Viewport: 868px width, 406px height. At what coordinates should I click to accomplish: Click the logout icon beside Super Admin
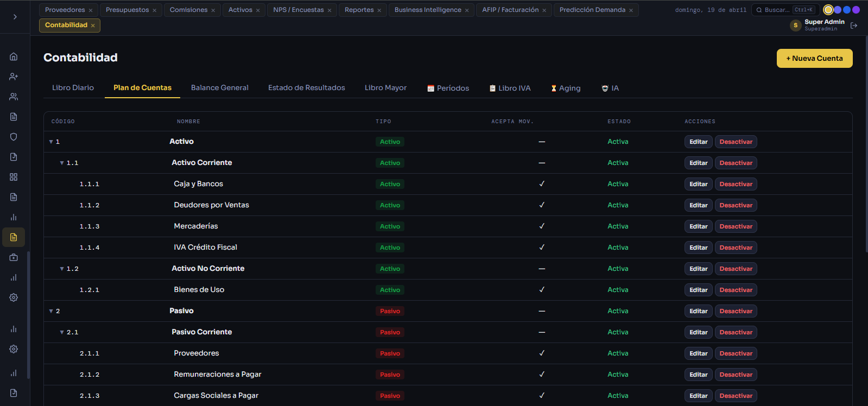click(854, 26)
